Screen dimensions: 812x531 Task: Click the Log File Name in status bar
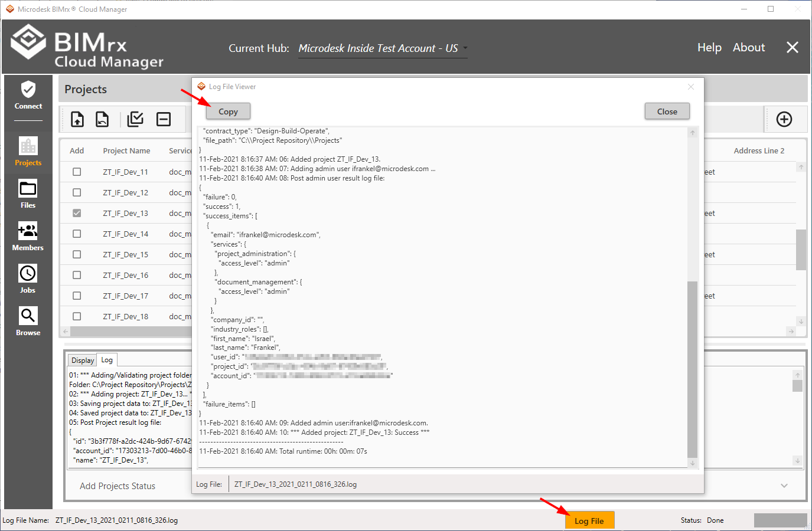pos(116,520)
